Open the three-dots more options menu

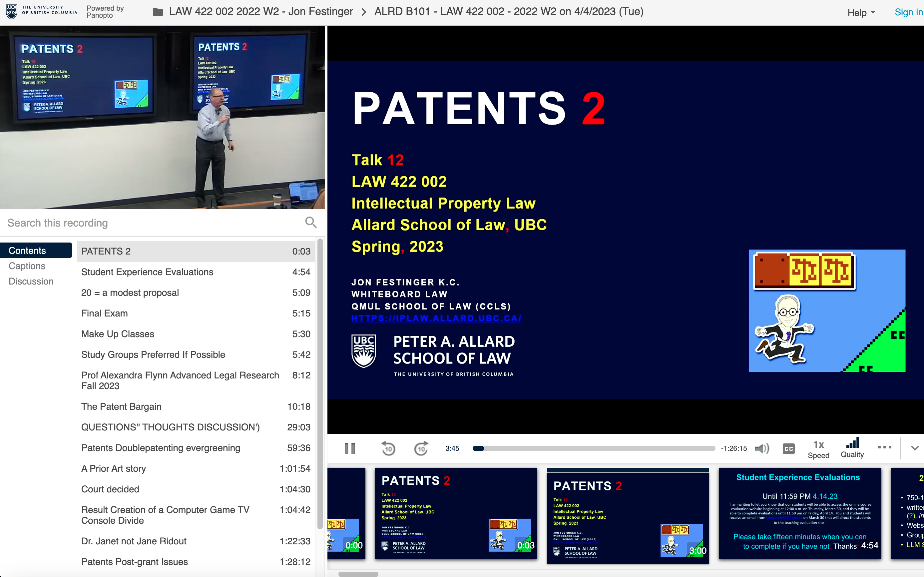click(884, 447)
